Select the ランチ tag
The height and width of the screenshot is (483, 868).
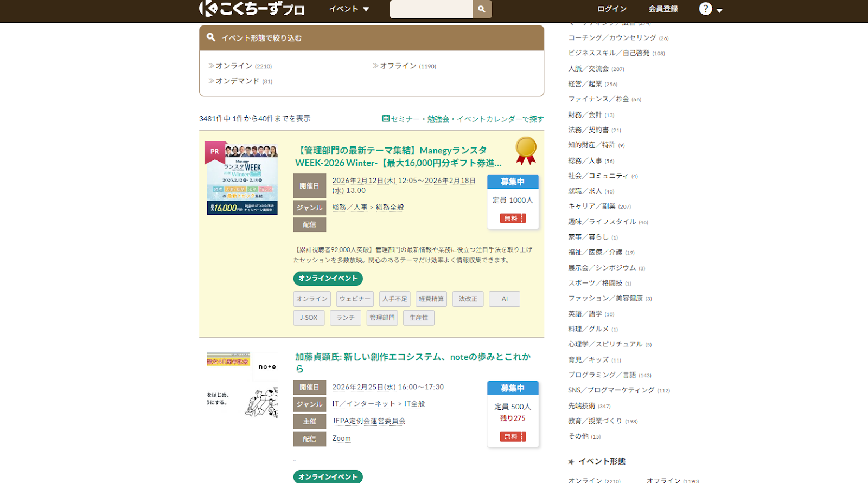(x=346, y=318)
